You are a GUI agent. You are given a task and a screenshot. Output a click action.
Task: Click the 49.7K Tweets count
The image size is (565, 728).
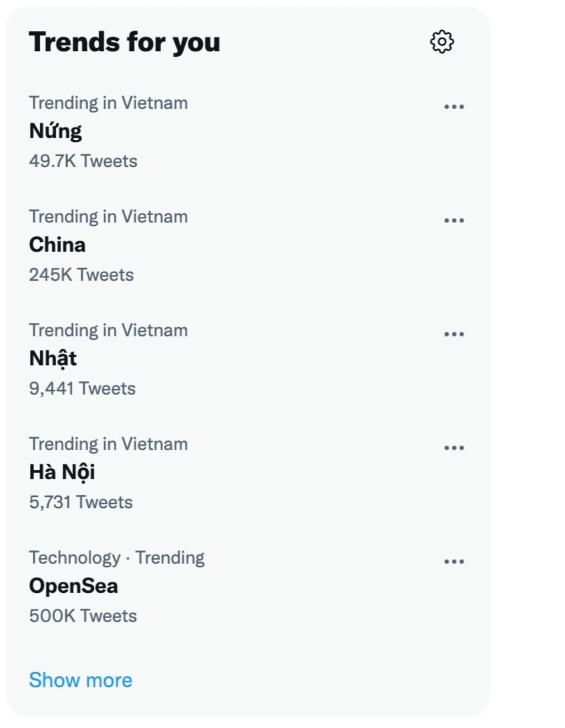pyautogui.click(x=83, y=161)
